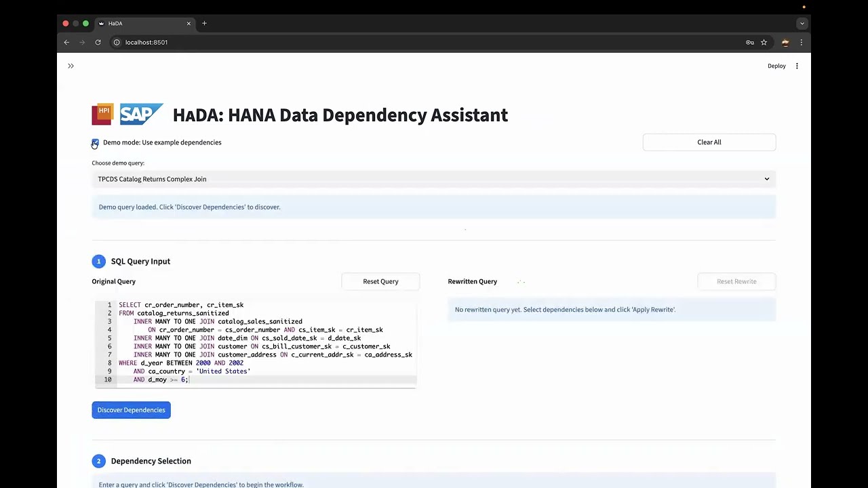The image size is (868, 488).
Task: Click the WHERE d_year BETWEEN line
Action: coord(181,363)
